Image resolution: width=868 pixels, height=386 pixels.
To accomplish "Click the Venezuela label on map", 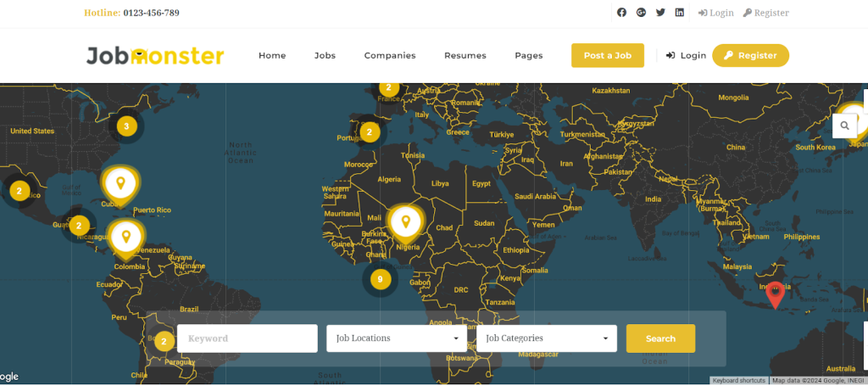I will coord(153,250).
